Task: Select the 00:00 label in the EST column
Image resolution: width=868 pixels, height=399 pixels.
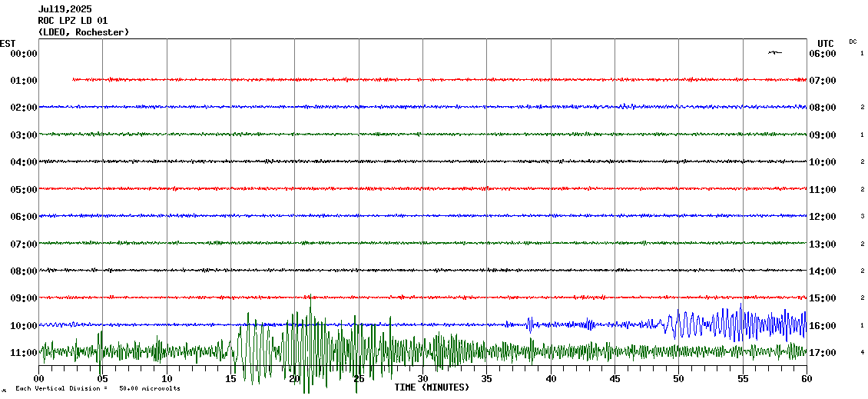Action: [24, 54]
